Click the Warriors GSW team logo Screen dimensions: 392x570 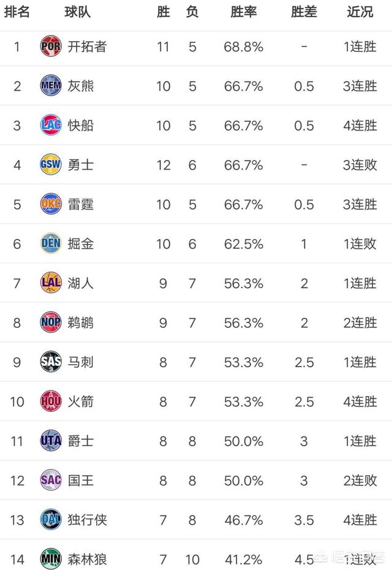click(51, 165)
